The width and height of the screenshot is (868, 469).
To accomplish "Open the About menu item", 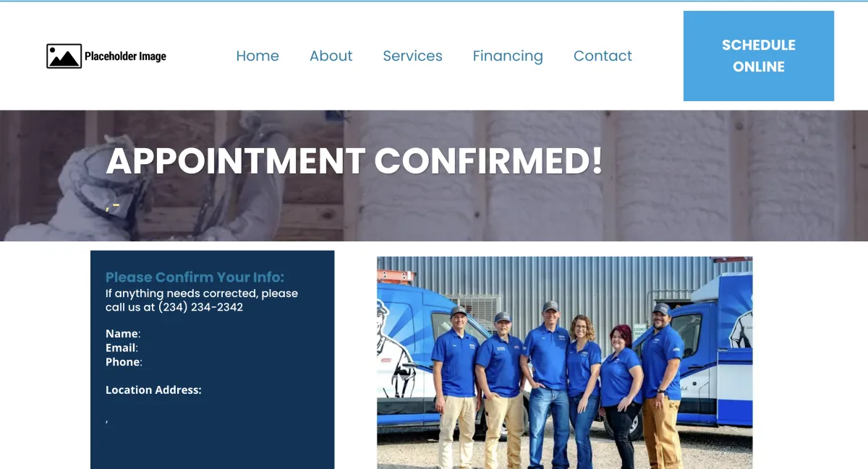I will coord(331,56).
